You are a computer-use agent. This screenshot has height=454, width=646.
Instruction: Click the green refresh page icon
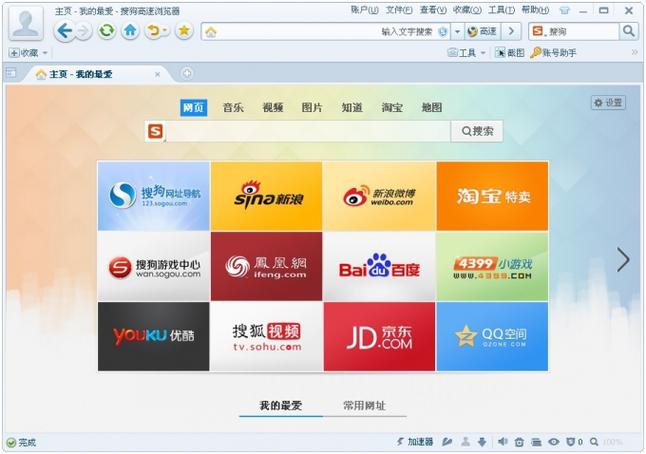[106, 31]
